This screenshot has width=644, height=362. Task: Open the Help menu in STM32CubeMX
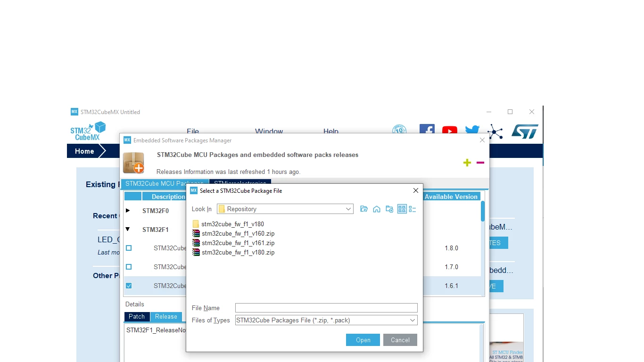point(331,132)
